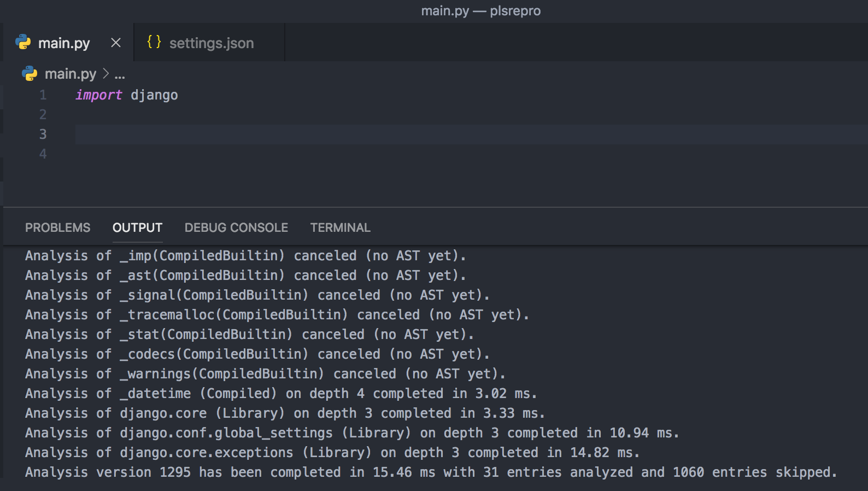This screenshot has width=868, height=491.
Task: Click the window title 'main.py — plsrepro'
Action: pos(481,11)
